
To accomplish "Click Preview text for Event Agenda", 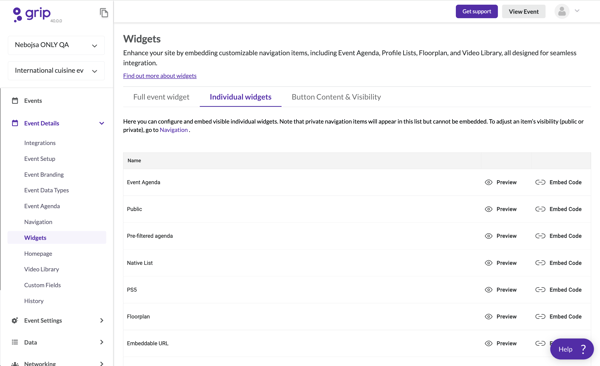I will [x=506, y=182].
